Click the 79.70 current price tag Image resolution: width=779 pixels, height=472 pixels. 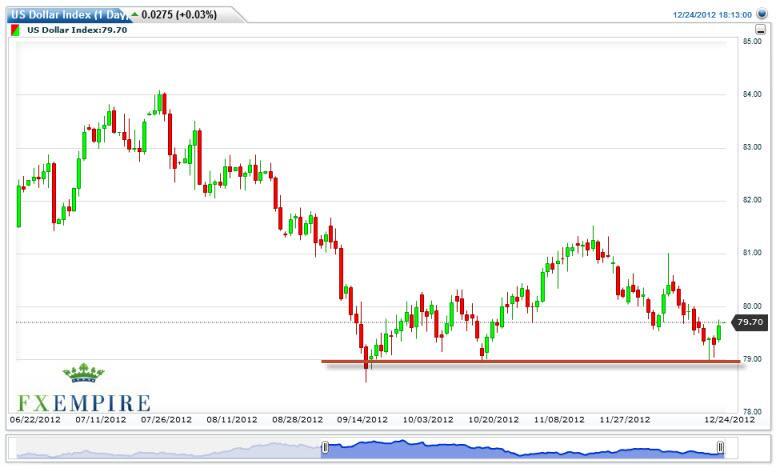point(750,322)
